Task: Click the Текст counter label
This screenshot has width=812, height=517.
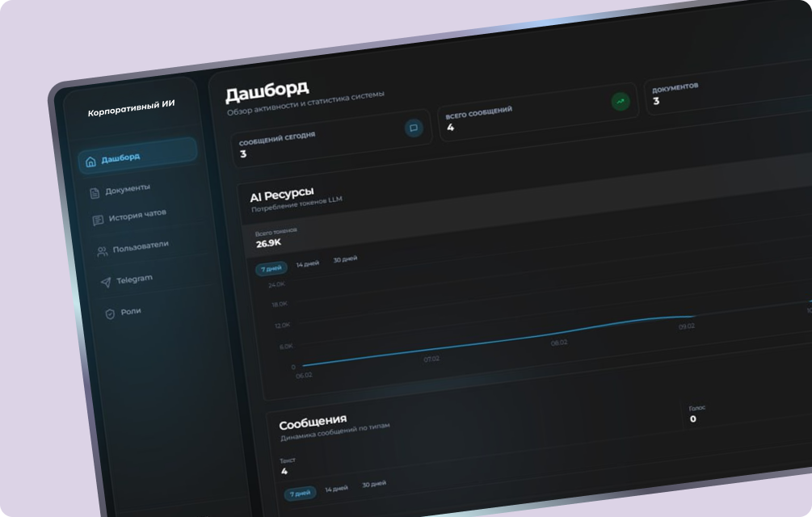Action: click(x=288, y=460)
